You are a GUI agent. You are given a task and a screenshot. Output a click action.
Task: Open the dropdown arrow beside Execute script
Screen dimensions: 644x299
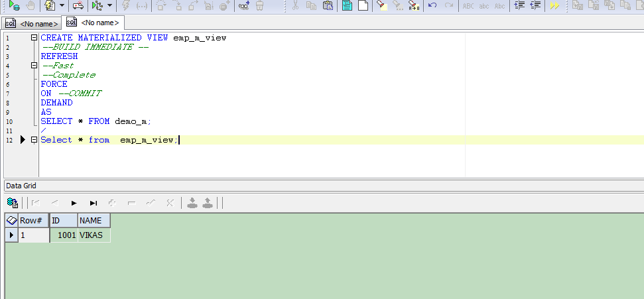tap(62, 5)
